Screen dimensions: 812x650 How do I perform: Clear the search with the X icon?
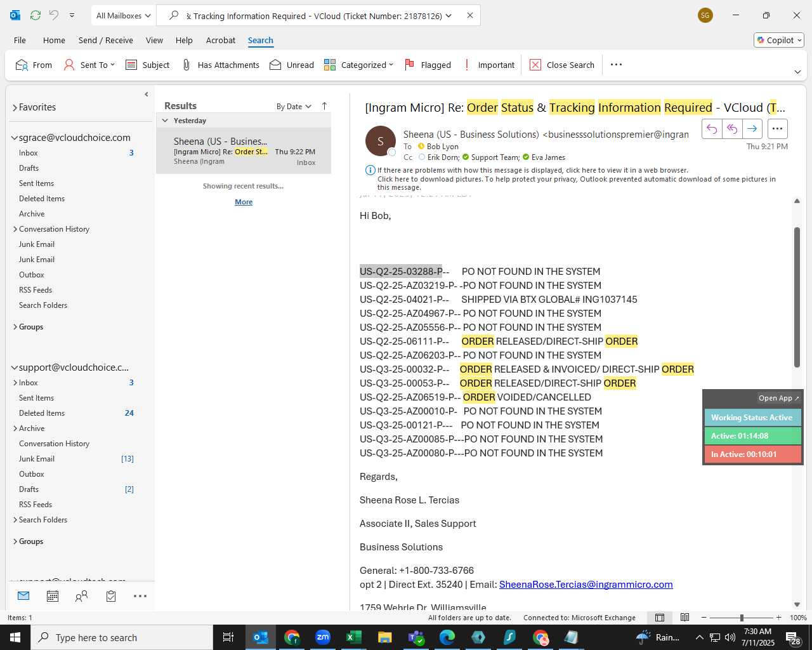[x=470, y=15]
